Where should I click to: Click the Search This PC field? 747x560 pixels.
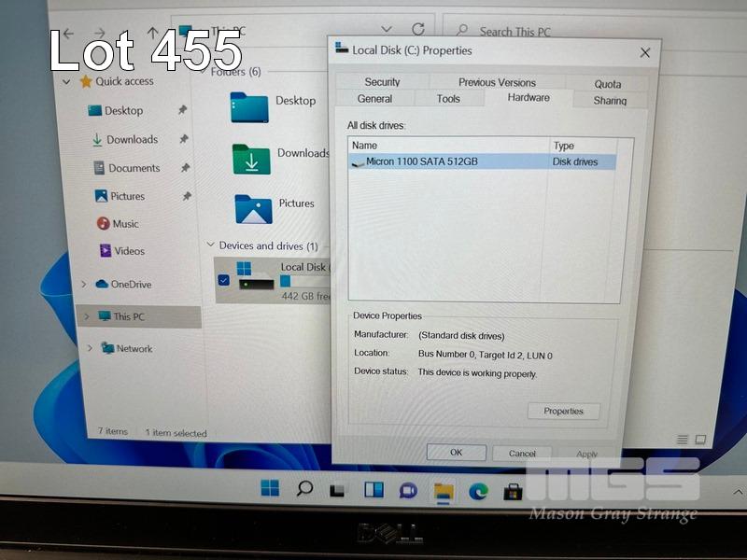tap(542, 32)
